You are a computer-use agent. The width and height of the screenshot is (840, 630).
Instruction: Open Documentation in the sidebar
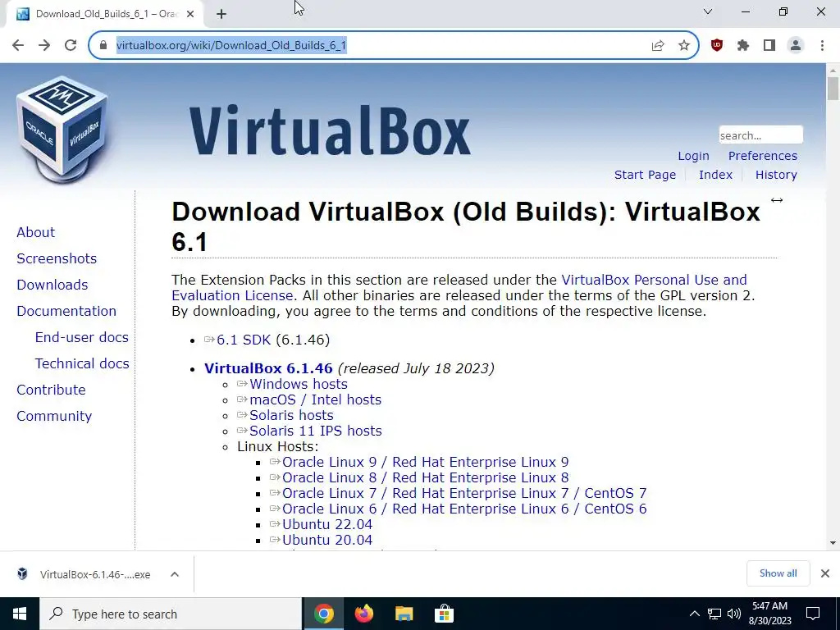coord(66,311)
